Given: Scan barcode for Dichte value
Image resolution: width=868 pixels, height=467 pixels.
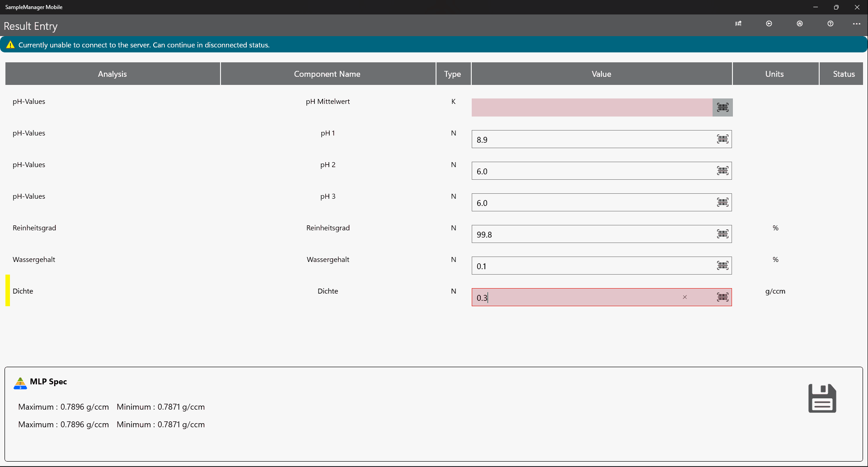Looking at the screenshot, I should click(x=723, y=297).
